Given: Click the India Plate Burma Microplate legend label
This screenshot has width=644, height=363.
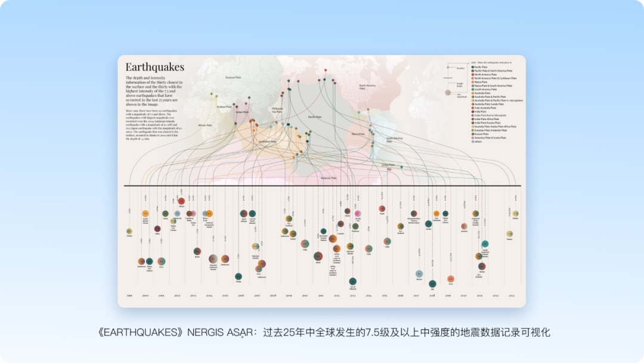Looking at the screenshot, I should 490,115.
